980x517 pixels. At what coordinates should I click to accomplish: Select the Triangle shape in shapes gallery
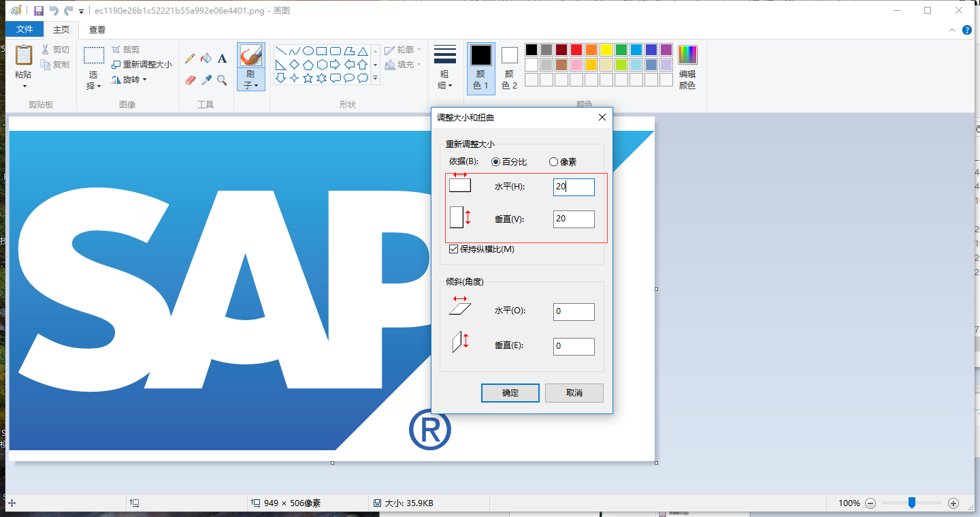pos(363,51)
